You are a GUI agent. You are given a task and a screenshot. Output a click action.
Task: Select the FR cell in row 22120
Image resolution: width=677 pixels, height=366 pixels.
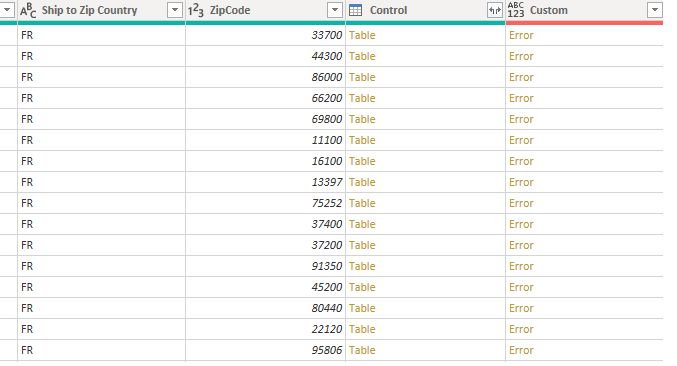[x=101, y=329]
